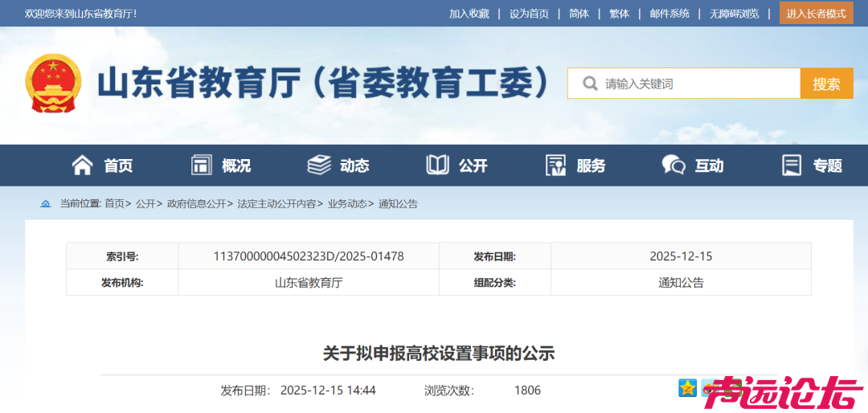Click the 法定主动公开内容 breadcrumb link
The width and height of the screenshot is (868, 413).
tap(276, 204)
